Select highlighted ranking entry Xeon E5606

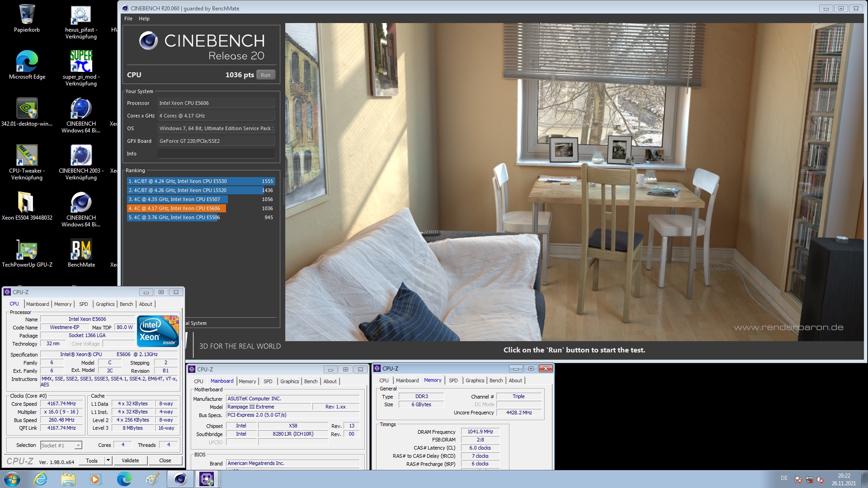(x=201, y=208)
